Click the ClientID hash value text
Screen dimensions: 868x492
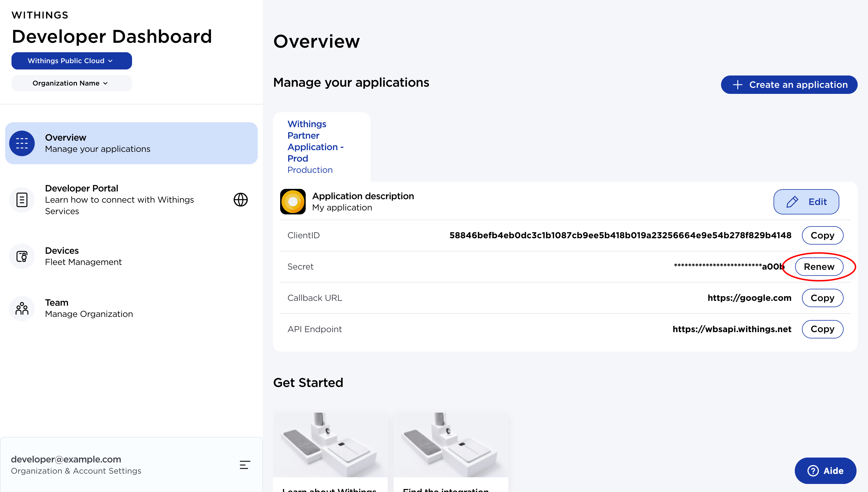point(620,236)
